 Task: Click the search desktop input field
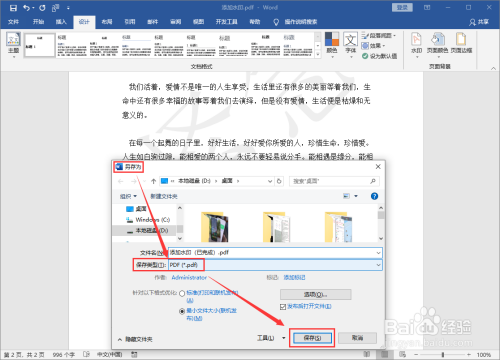pos(334,181)
